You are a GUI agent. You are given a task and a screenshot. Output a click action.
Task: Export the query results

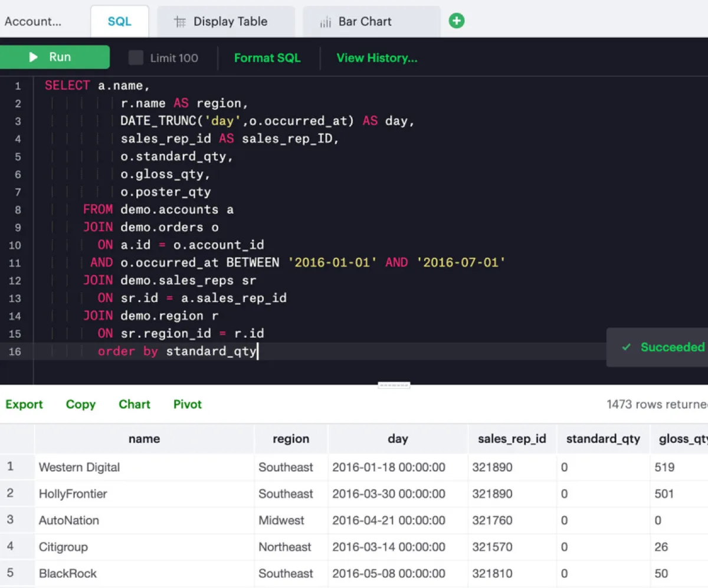click(24, 404)
